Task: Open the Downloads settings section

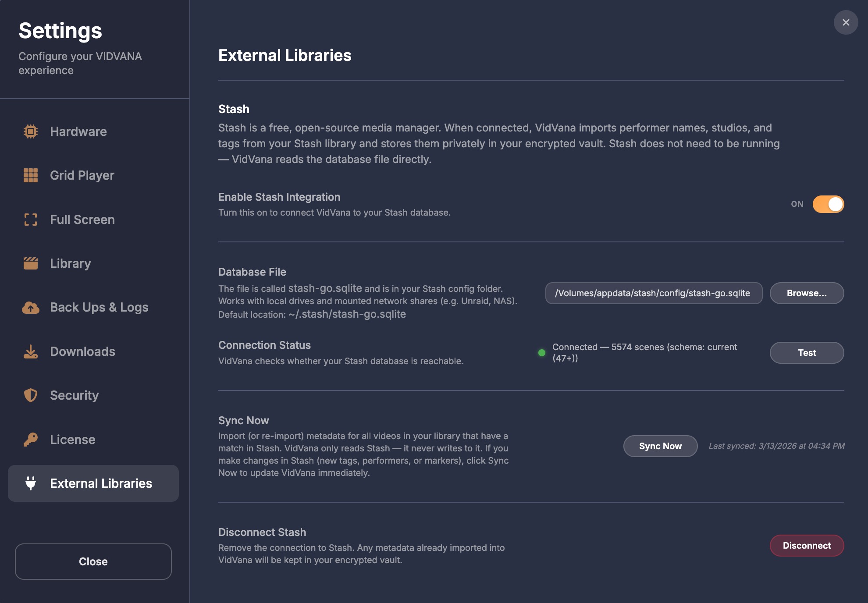Action: click(82, 351)
